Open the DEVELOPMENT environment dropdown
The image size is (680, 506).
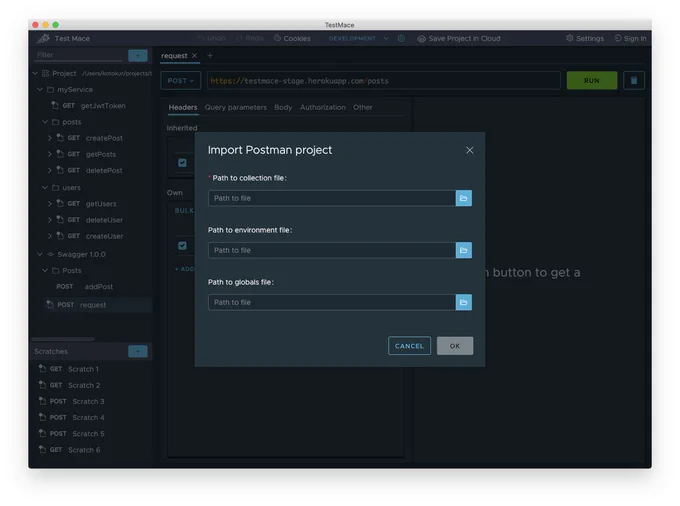point(358,39)
